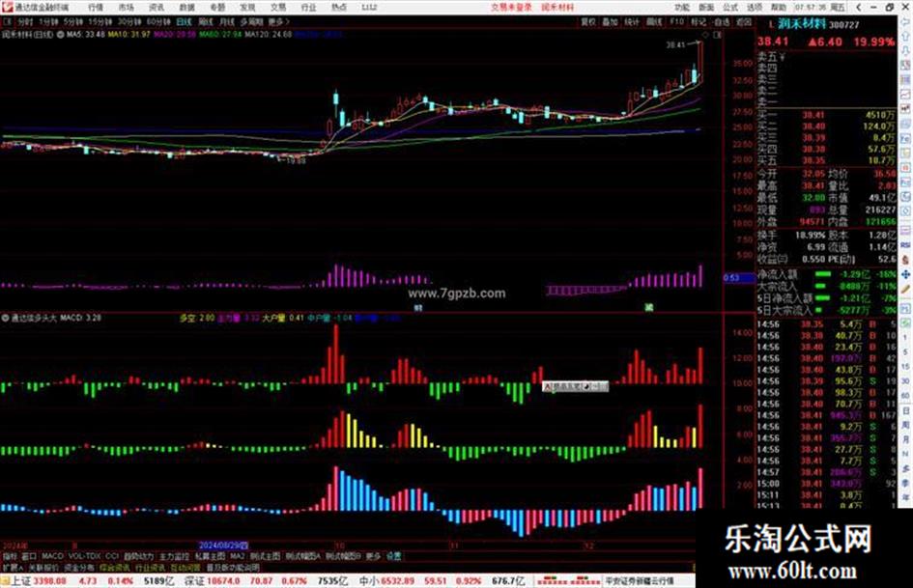
Task: Click the 标记 mark button
Action: (699, 22)
